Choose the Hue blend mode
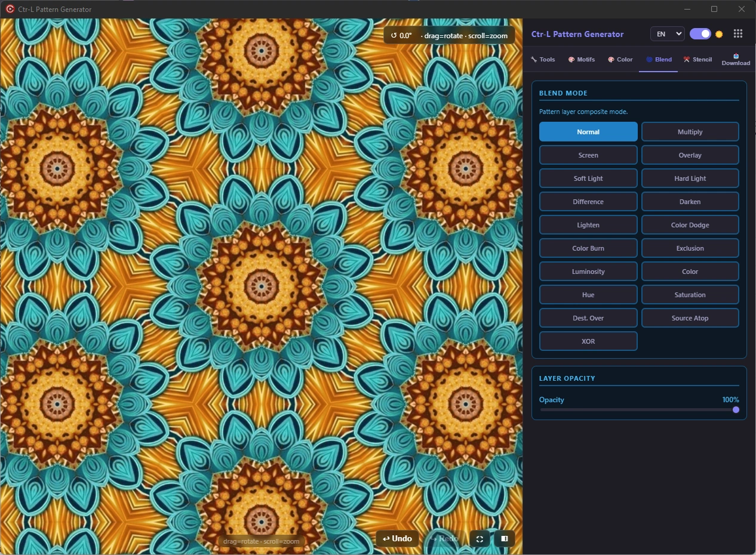Screen dimensions: 756x555 coord(588,295)
